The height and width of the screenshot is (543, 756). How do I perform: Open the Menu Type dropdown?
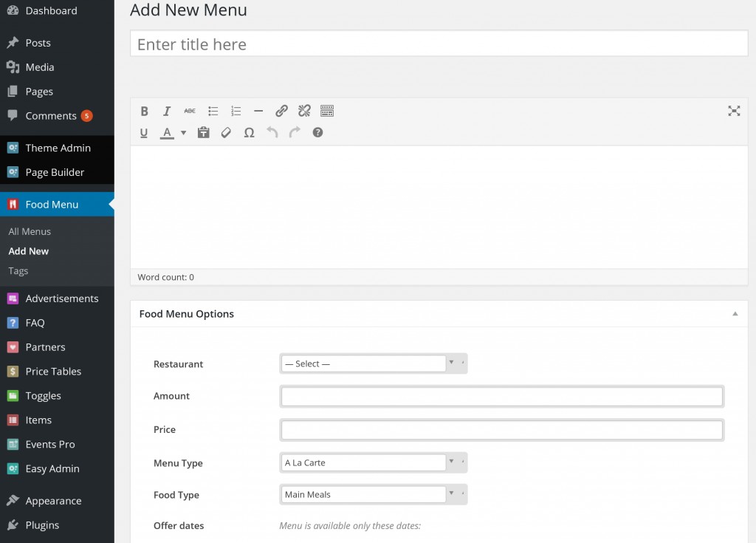(x=373, y=462)
